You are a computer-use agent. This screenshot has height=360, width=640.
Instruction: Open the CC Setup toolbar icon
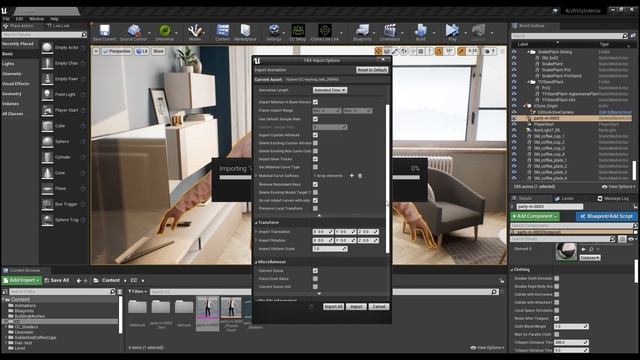pyautogui.click(x=298, y=32)
